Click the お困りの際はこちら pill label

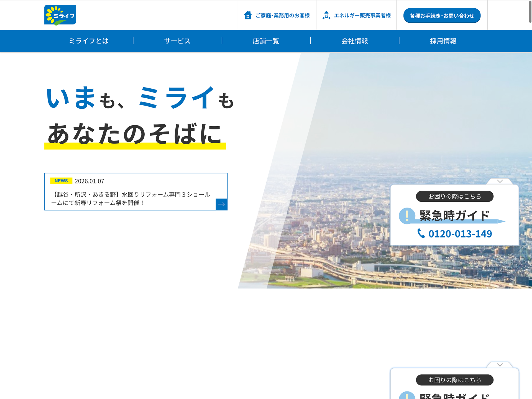455,196
